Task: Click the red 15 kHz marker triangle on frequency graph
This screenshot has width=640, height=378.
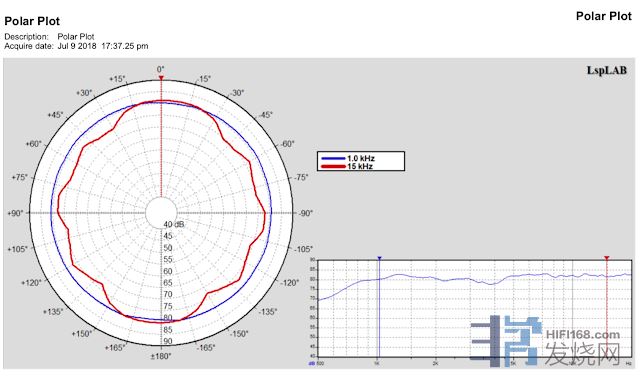Action: (x=607, y=258)
